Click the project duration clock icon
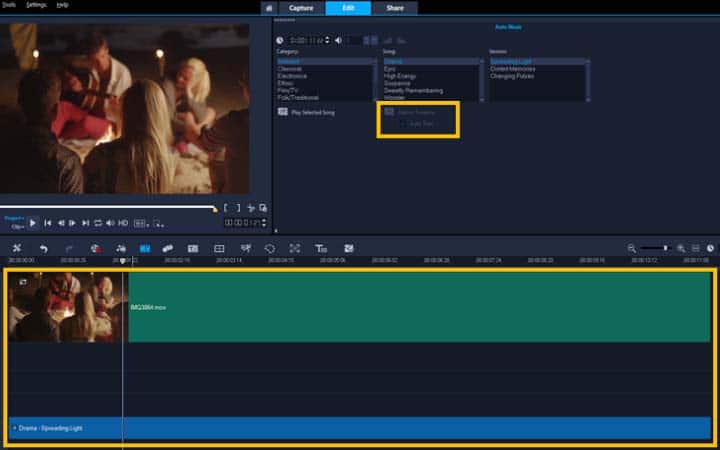 coord(710,248)
